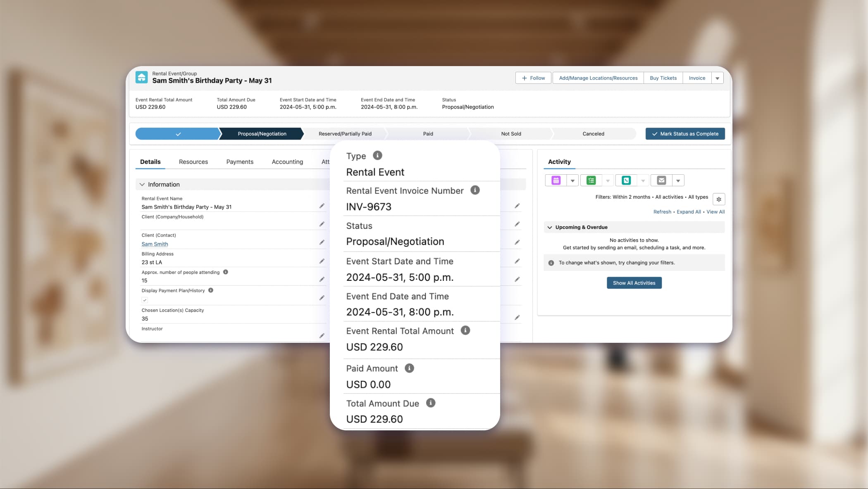Create a task via the green task icon
The height and width of the screenshot is (489, 868).
(x=591, y=180)
